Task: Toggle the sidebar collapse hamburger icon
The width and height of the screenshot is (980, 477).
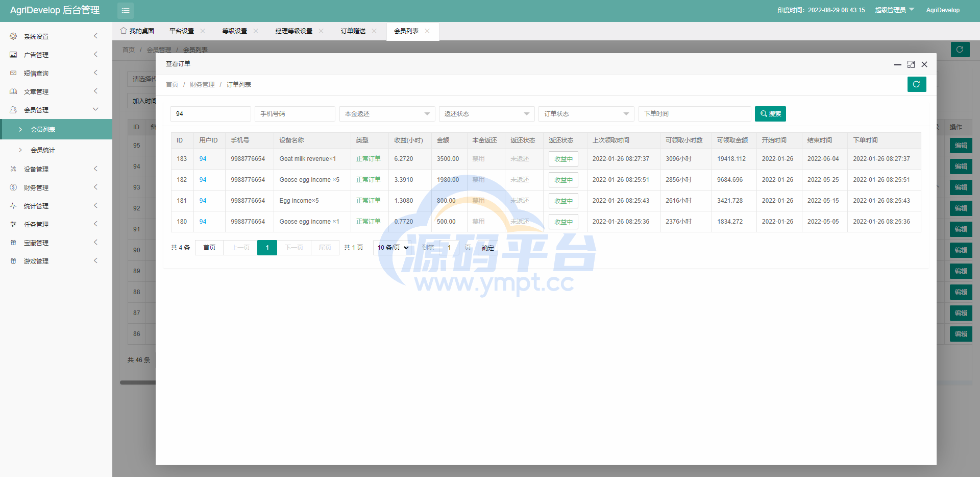Action: [126, 10]
